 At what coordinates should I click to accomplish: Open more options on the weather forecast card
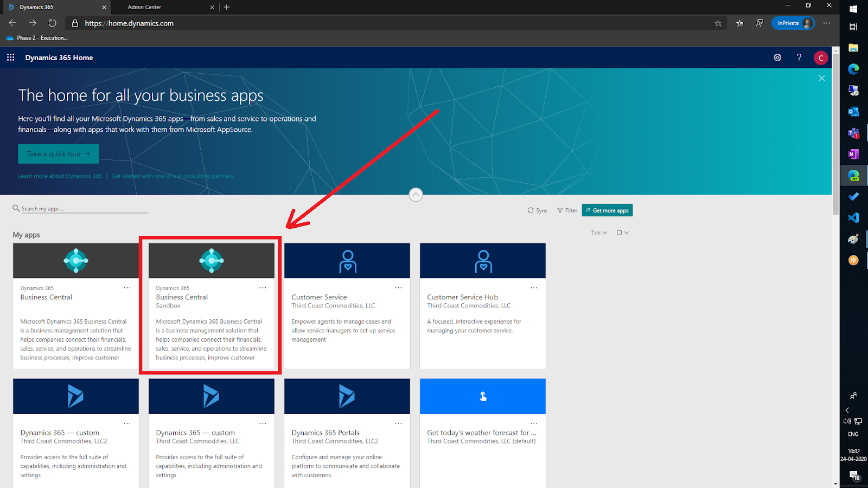pos(534,423)
